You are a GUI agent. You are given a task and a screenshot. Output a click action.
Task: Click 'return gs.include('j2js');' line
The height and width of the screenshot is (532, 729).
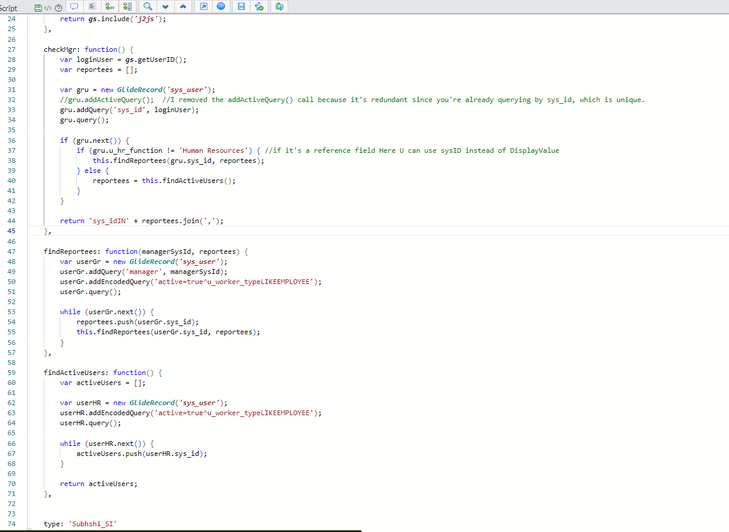[x=113, y=19]
